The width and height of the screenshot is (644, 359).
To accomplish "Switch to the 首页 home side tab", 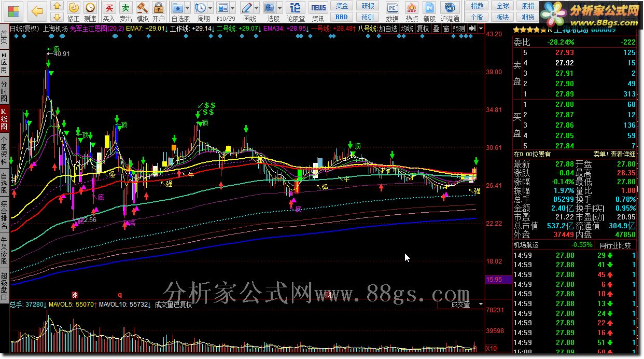I will [4, 37].
